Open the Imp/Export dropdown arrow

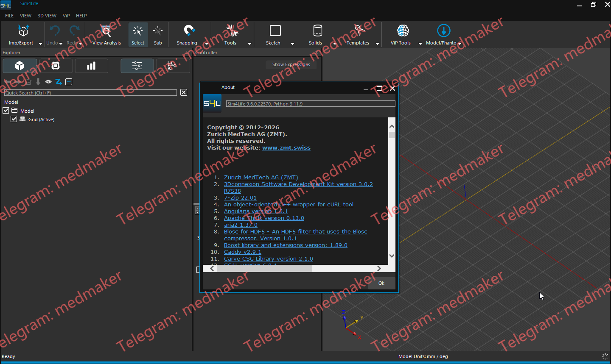[x=40, y=44]
